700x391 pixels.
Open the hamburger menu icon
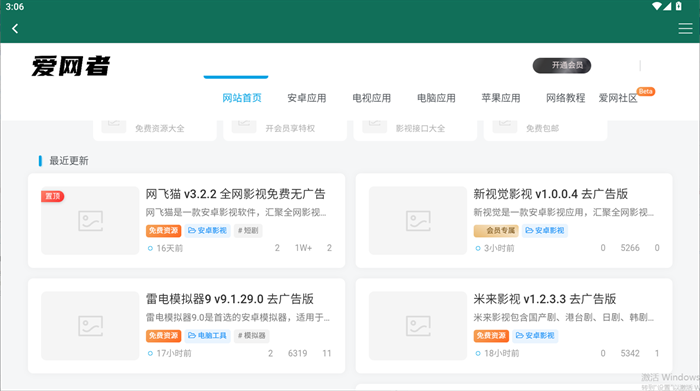tap(685, 29)
